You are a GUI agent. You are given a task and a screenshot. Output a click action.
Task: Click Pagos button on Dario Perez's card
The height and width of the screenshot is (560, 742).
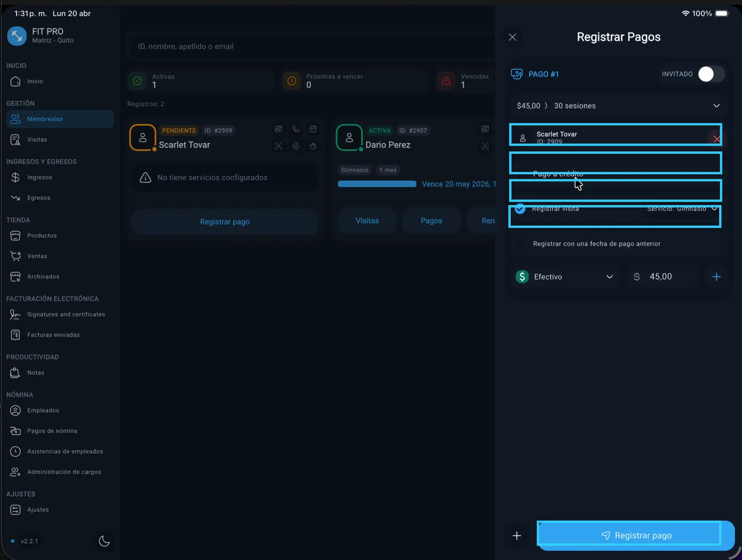pos(431,221)
